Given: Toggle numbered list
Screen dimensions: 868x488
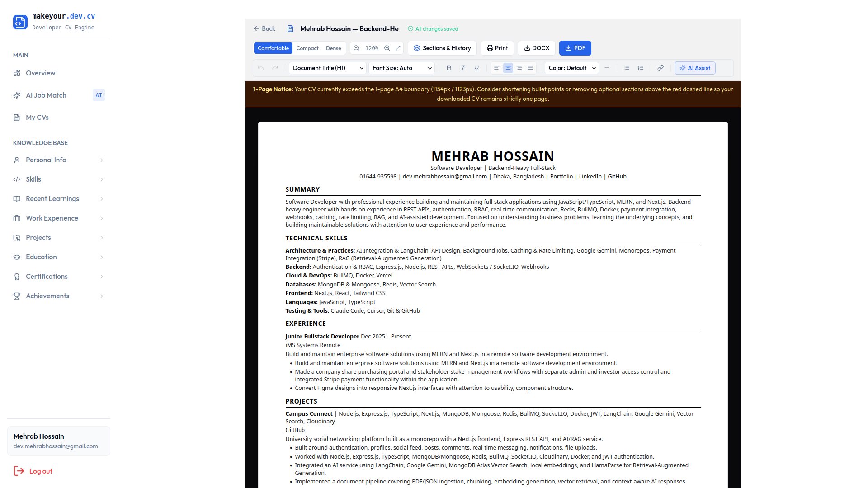Looking at the screenshot, I should [641, 68].
